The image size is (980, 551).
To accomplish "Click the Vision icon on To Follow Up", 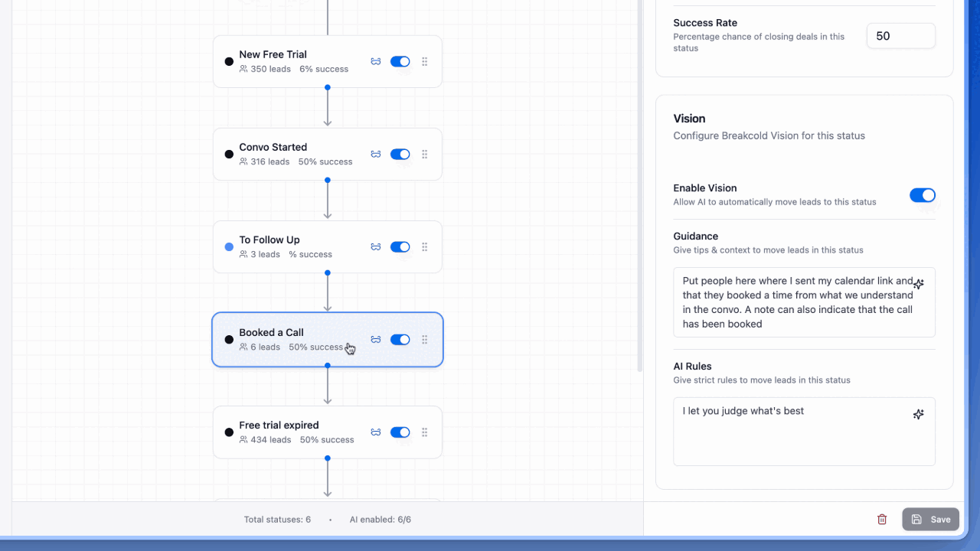I will point(376,247).
